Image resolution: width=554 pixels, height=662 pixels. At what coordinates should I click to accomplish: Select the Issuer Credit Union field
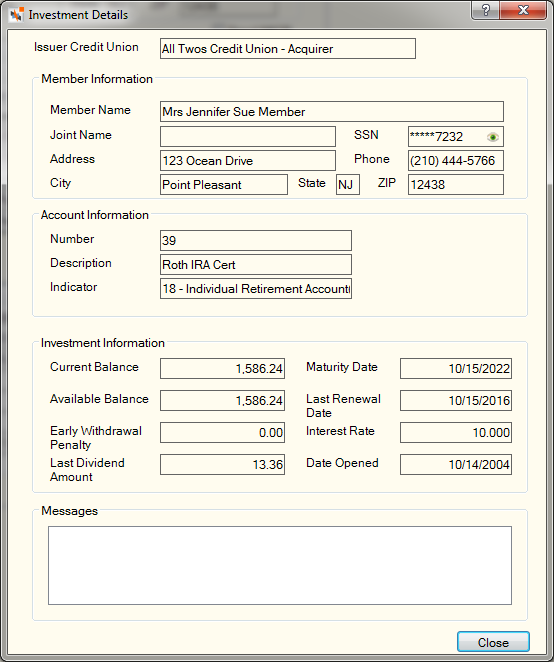click(288, 49)
